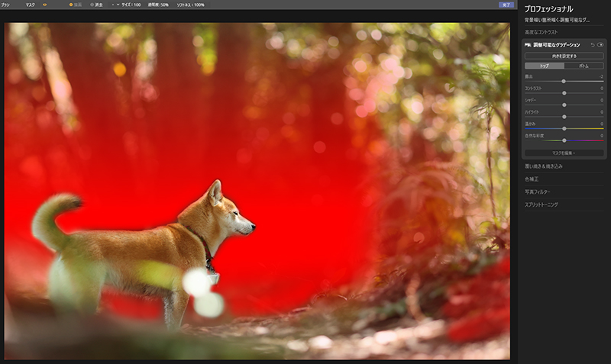Image resolution: width=611 pixels, height=364 pixels.
Task: Click the 完了 done button
Action: point(506,5)
